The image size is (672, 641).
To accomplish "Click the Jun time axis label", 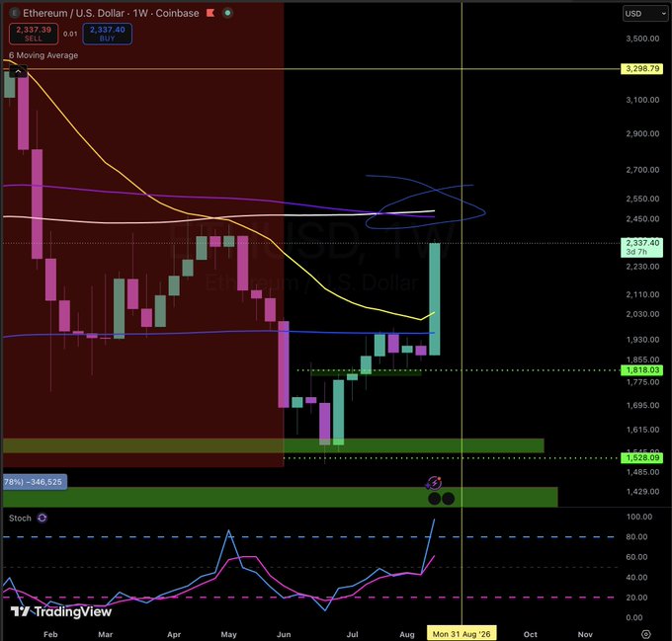I will pos(284,634).
